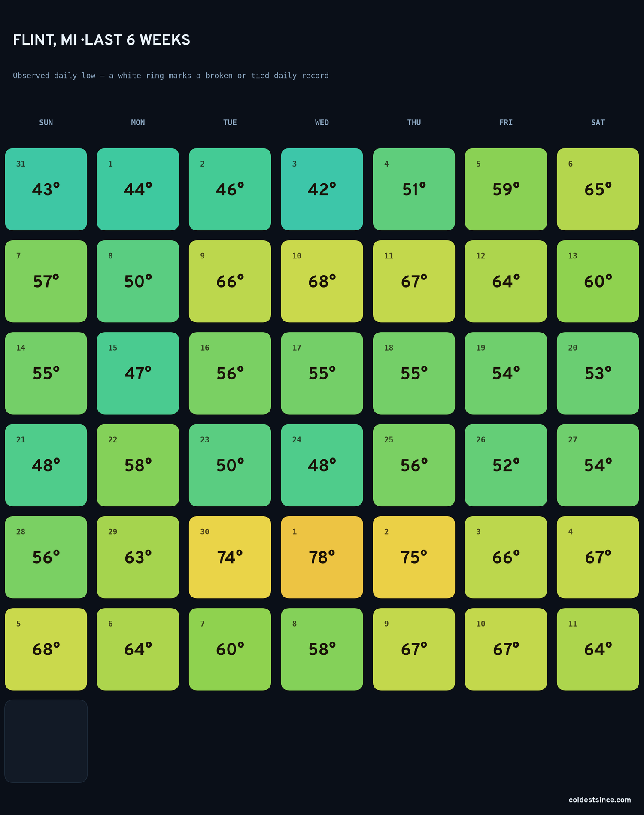Select the day 30 tile with 74°
The width and height of the screenshot is (644, 815).
pos(230,557)
